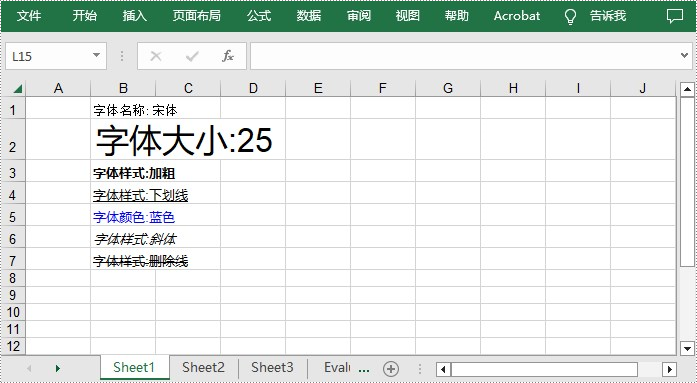697x383 pixels.
Task: Click blue cell 字体颜色:蓝色
Action: tap(134, 217)
